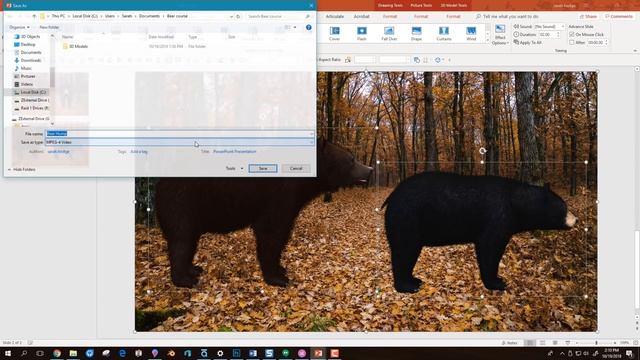Open the Acrobat ribbon tab
This screenshot has width=640, height=360.
tap(362, 16)
